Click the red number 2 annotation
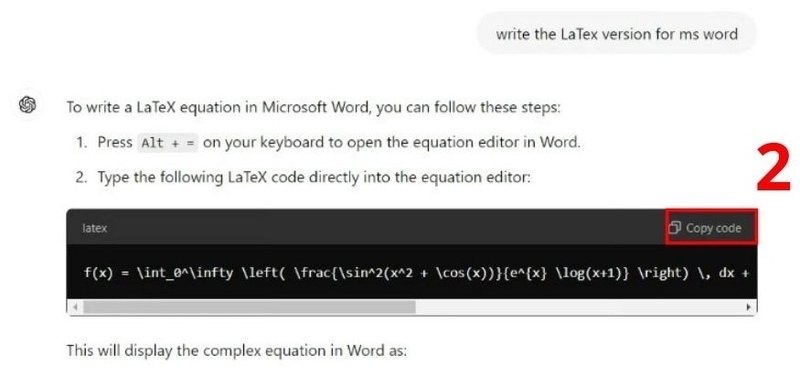800x377 pixels. point(773,168)
